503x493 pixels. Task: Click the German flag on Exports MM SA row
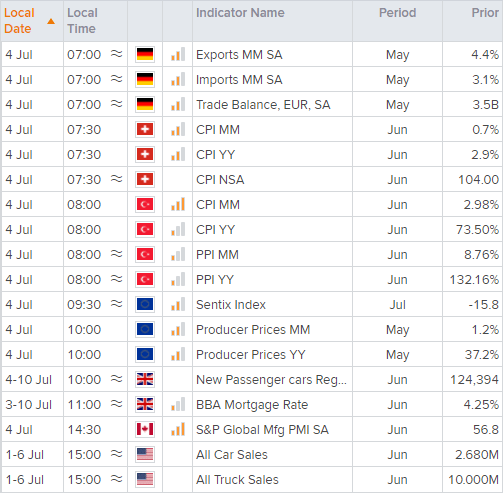point(145,54)
